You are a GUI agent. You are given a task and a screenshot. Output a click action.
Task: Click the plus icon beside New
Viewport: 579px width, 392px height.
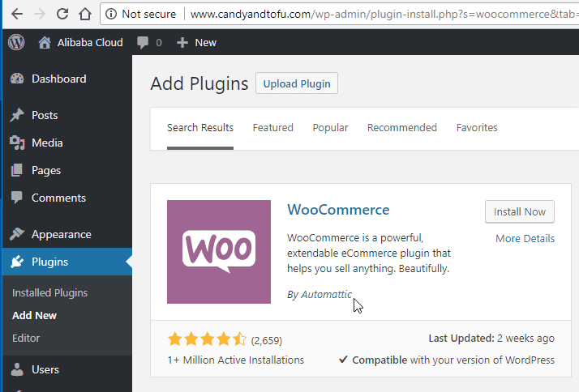coord(182,42)
